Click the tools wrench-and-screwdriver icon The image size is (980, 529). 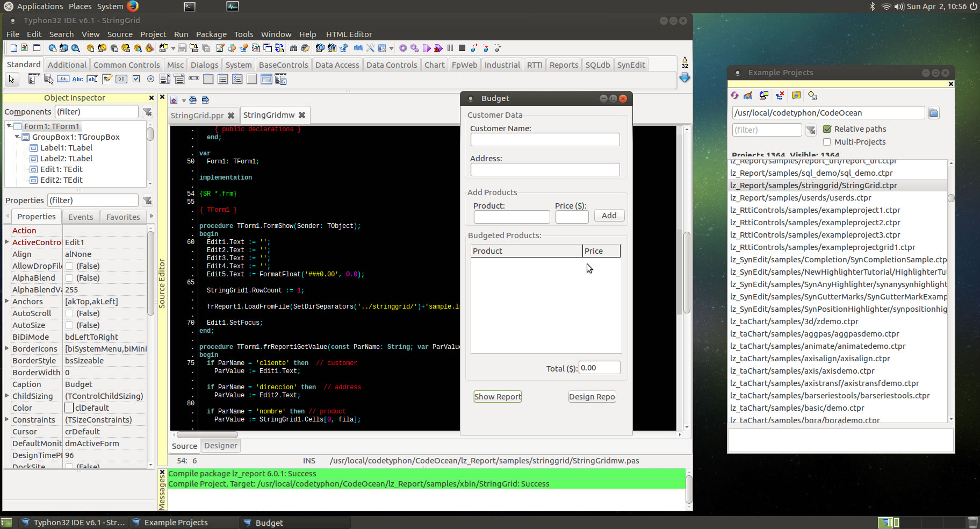coord(370,48)
